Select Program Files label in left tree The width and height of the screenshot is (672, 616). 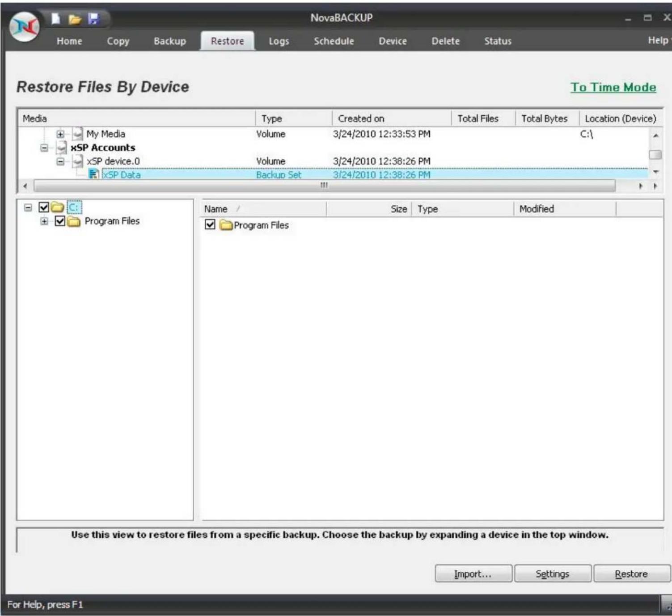point(112,221)
